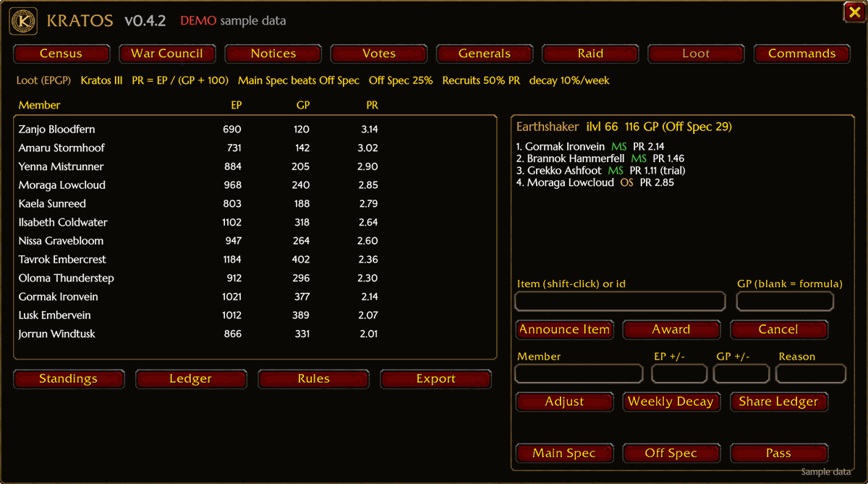Click the GP +/- input box

pyautogui.click(x=741, y=374)
